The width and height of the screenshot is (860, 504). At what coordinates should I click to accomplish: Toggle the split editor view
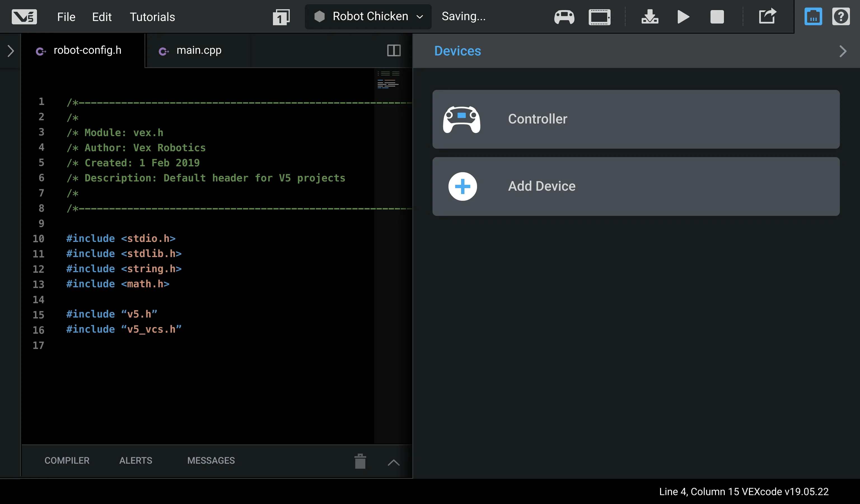(394, 50)
